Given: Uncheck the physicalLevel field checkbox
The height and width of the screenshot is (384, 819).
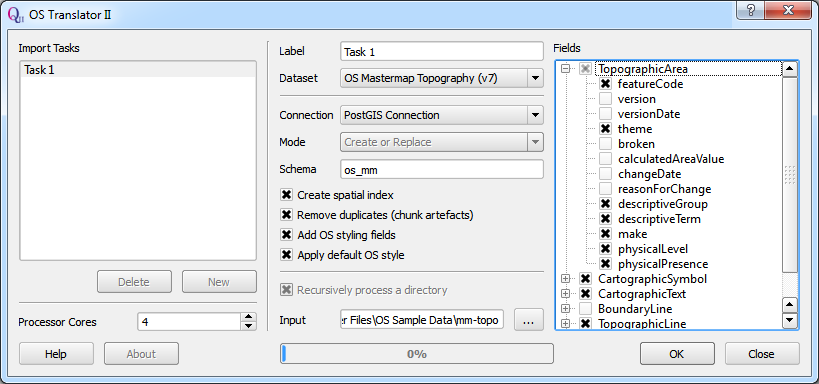Looking at the screenshot, I should [605, 249].
